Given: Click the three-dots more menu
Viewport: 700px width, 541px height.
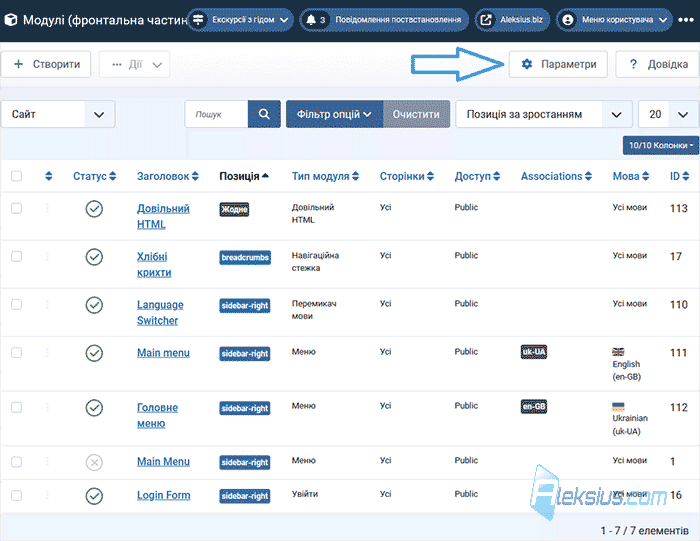Looking at the screenshot, I should click(686, 20).
